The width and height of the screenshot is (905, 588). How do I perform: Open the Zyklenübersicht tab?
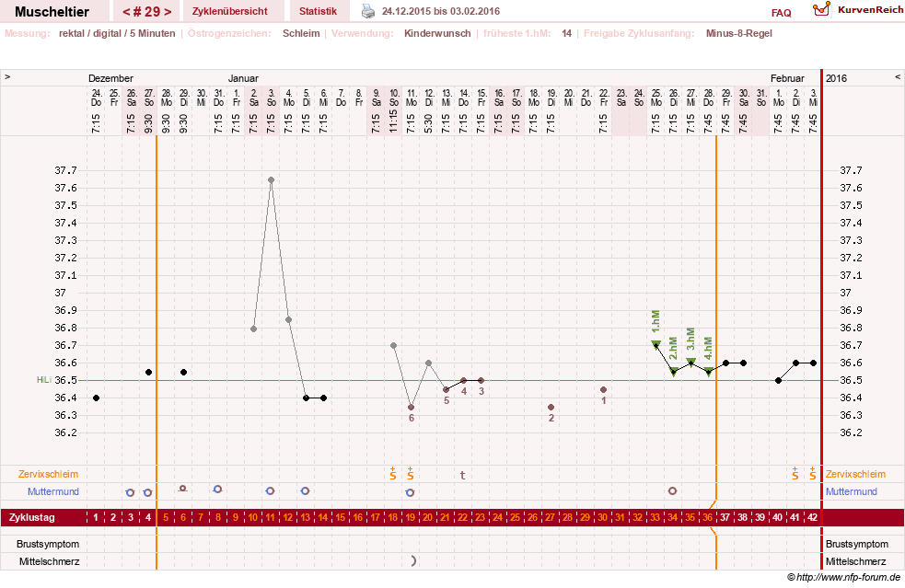click(x=230, y=12)
